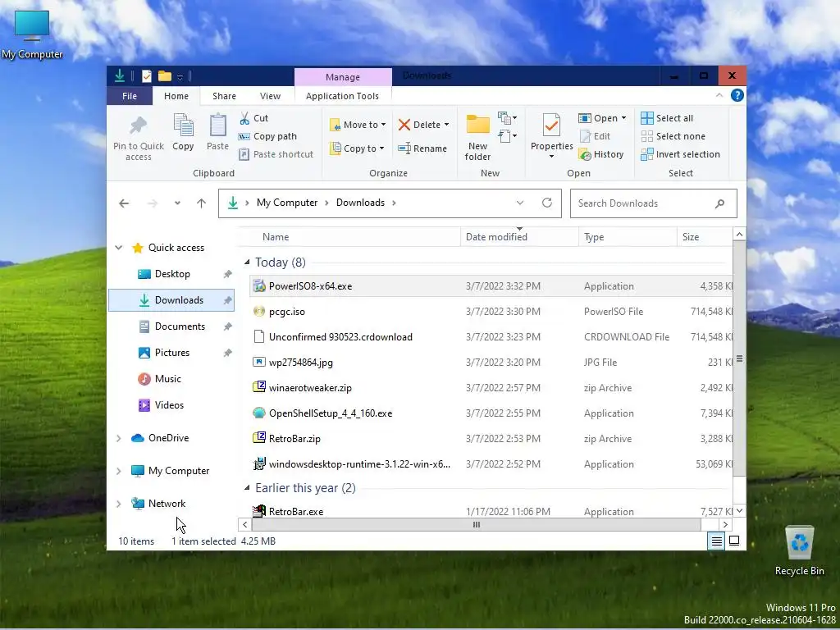The image size is (840, 630).
Task: Select the Home ribbon tab
Action: (176, 96)
